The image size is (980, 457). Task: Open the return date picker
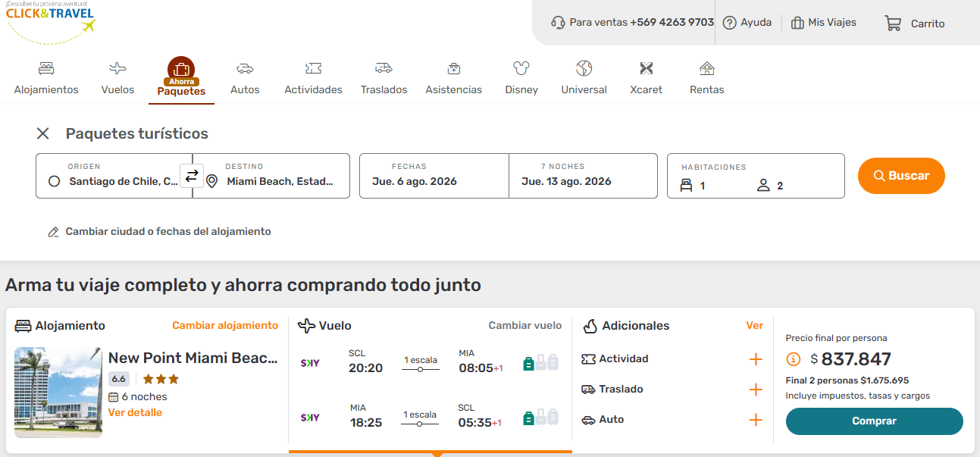(582, 176)
